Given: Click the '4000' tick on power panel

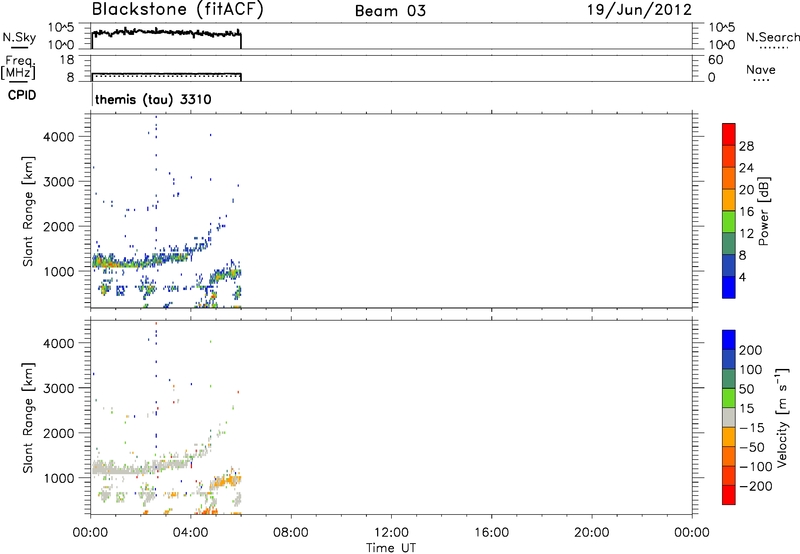Looking at the screenshot, I should pyautogui.click(x=59, y=137).
